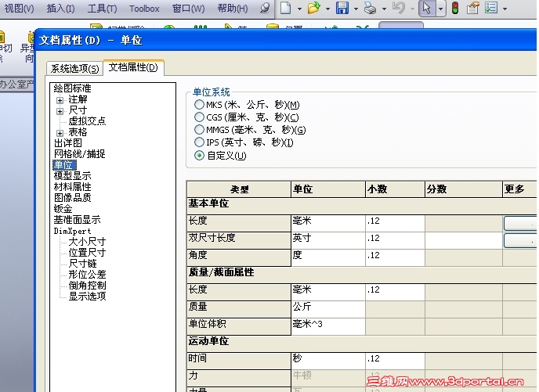Open a file using the folder icon

(314, 8)
